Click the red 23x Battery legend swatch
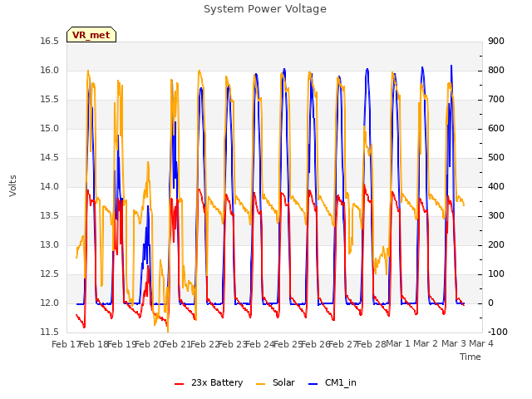532x399 pixels. click(x=180, y=384)
